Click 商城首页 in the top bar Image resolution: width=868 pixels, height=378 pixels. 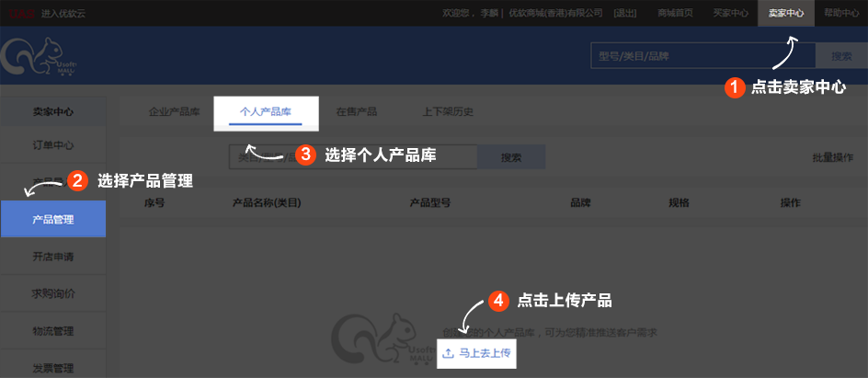coord(675,13)
